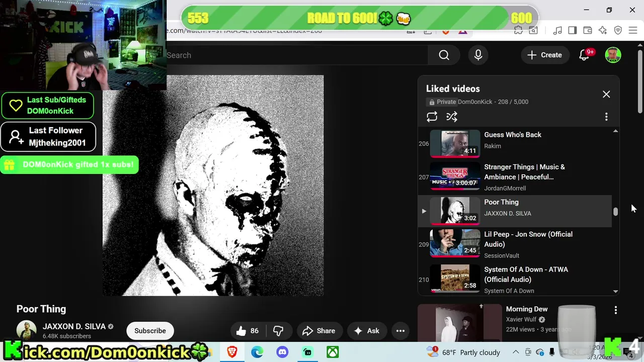Screen dimensions: 644x362
Task: Open Liked videos playlist options menu
Action: click(x=606, y=117)
